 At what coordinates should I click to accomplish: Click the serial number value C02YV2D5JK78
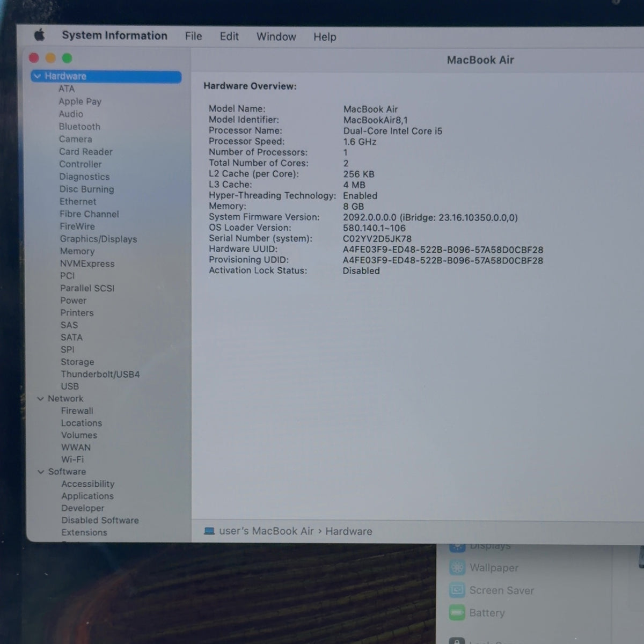(377, 239)
